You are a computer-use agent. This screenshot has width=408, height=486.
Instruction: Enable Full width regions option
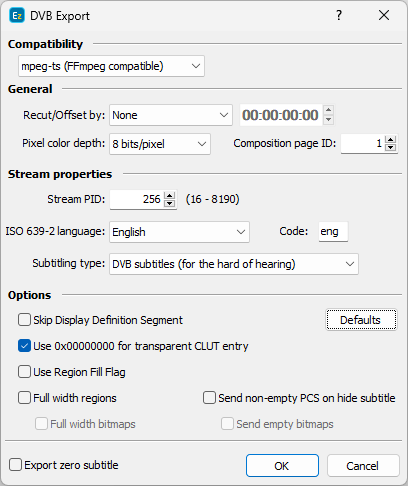pos(24,398)
